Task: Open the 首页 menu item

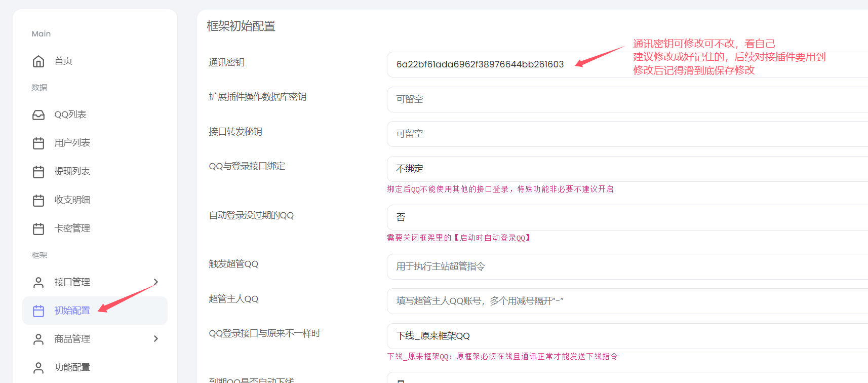Action: 63,61
